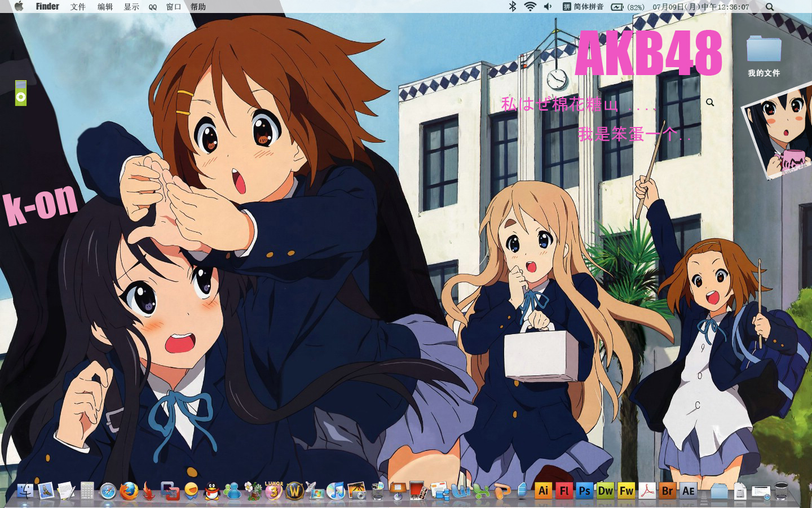Launch Adobe Dreamweaver (Dw)

coord(605,491)
